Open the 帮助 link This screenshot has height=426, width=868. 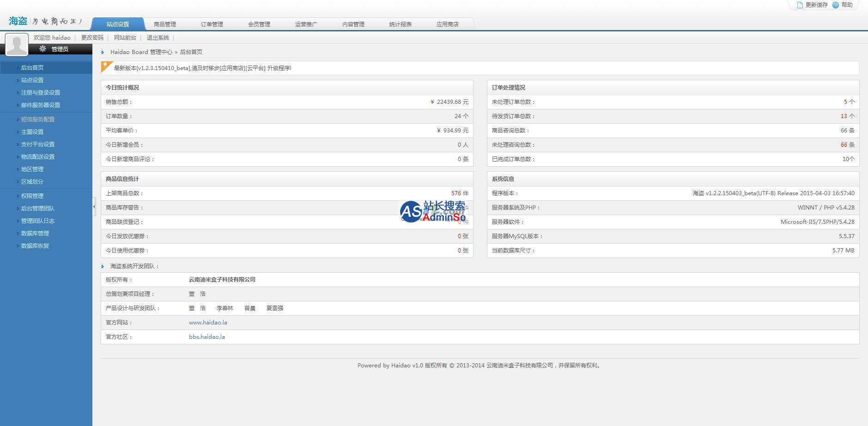[x=847, y=5]
